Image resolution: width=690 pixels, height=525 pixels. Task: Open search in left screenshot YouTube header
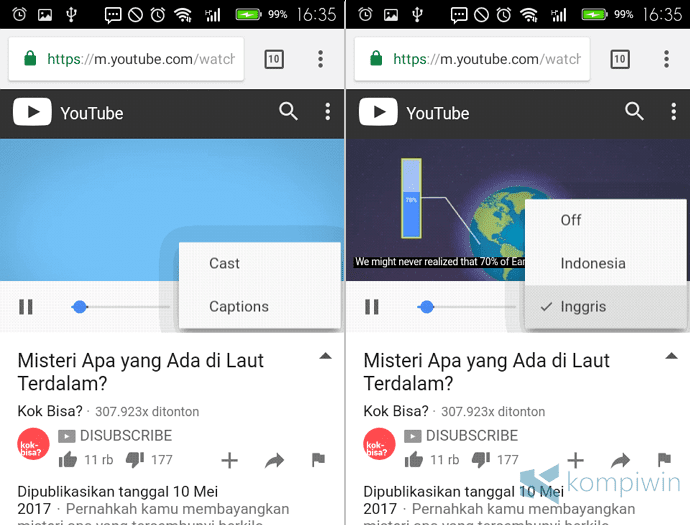(288, 111)
